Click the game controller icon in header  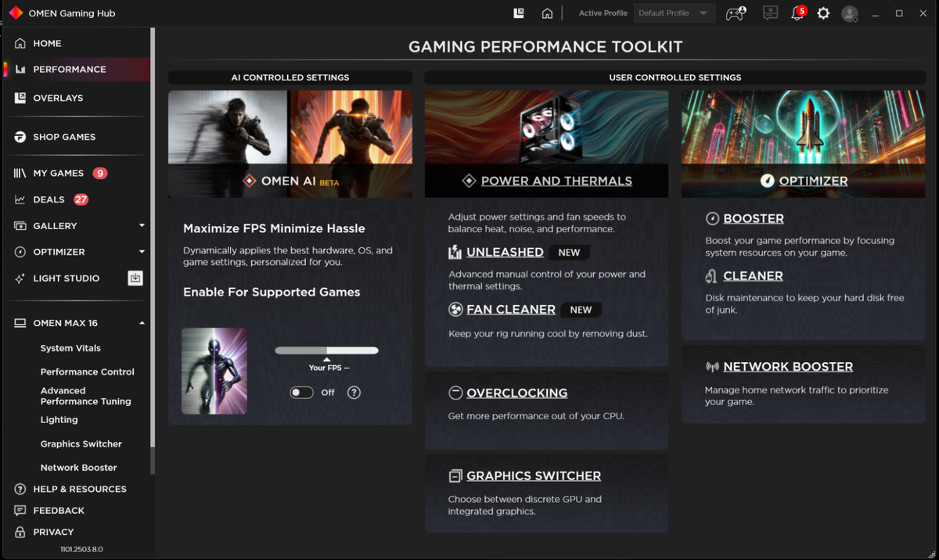point(736,13)
